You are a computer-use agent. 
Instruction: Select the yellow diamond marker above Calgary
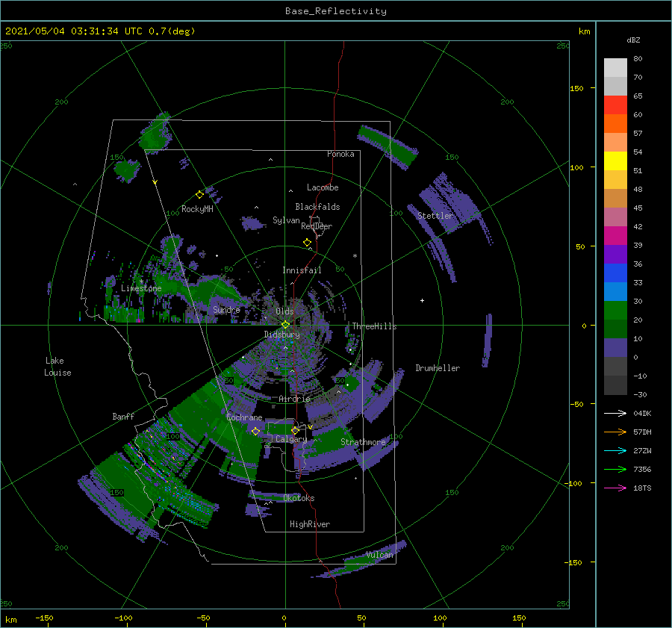295,430
